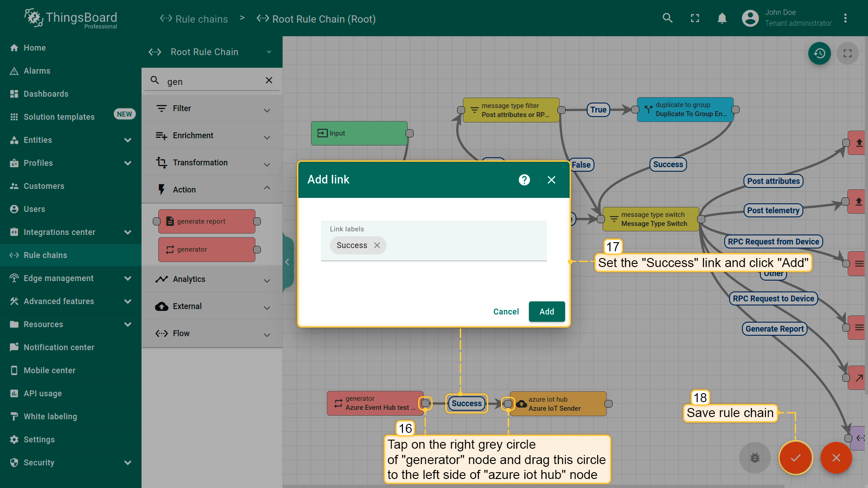
Task: Expand the Filter node category
Action: 267,109
